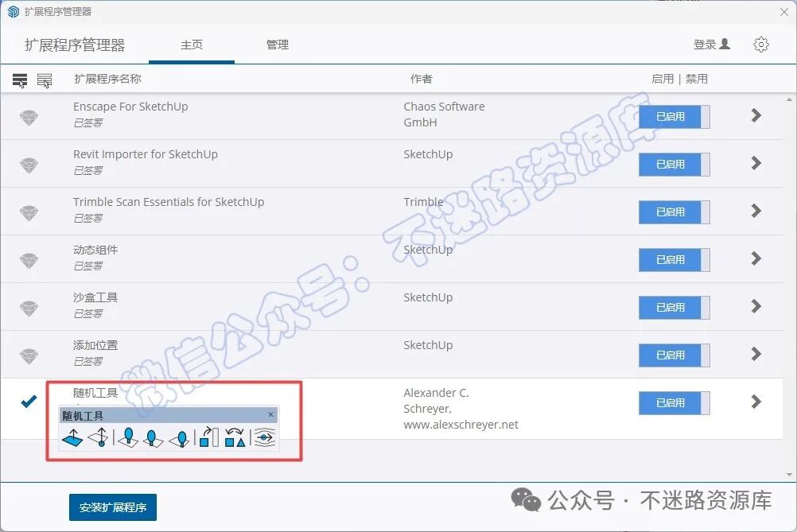Select the Revit Importer for SketchUp name
This screenshot has height=532, width=797.
[x=146, y=154]
